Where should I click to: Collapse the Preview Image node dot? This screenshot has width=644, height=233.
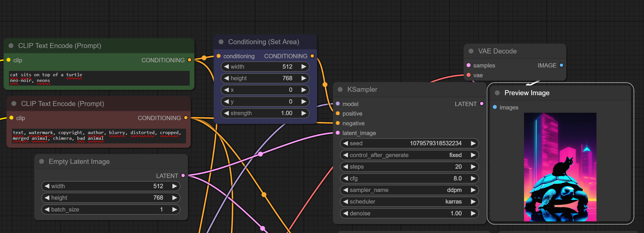point(497,93)
